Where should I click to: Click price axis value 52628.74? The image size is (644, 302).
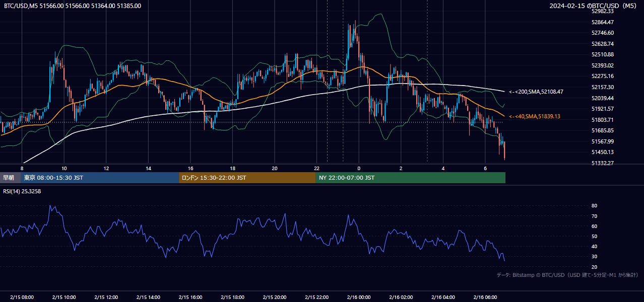point(603,44)
